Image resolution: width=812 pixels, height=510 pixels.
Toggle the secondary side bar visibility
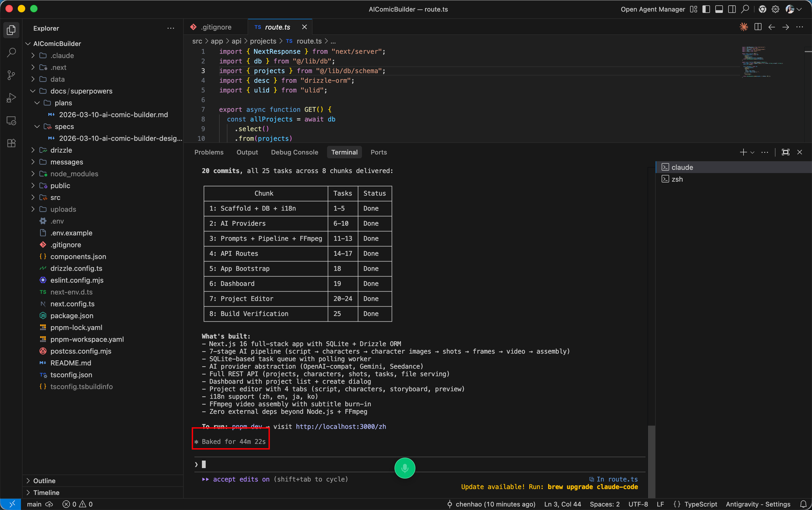(x=732, y=9)
